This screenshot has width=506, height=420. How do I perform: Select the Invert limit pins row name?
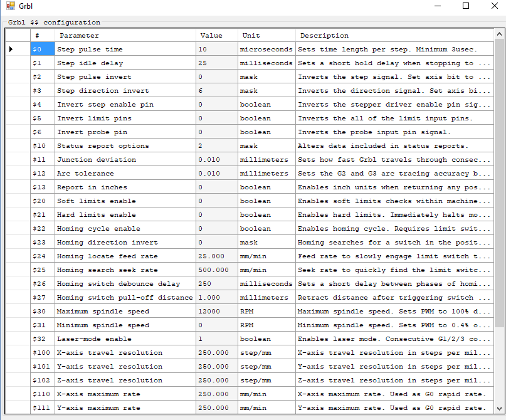(125, 118)
